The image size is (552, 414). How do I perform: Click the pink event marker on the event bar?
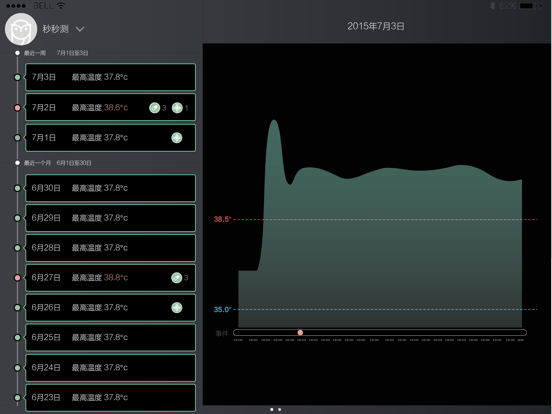coord(300,332)
